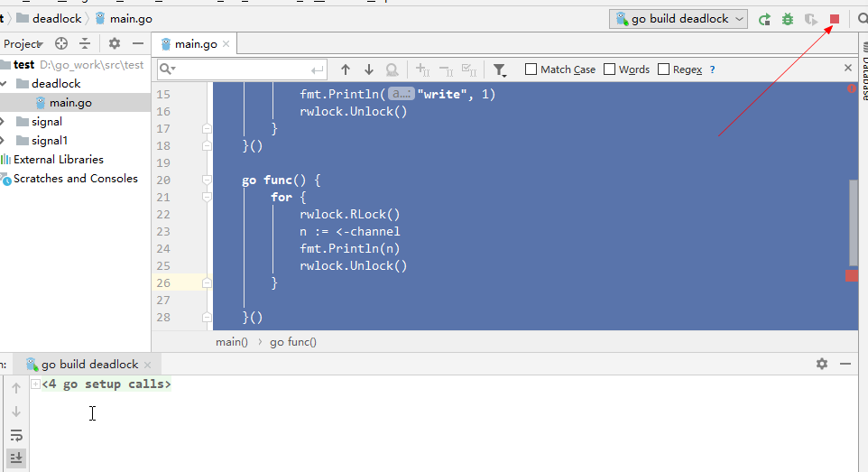Click the rwlock.RLock() line of code
Image resolution: width=868 pixels, height=472 pixels.
pyautogui.click(x=349, y=215)
